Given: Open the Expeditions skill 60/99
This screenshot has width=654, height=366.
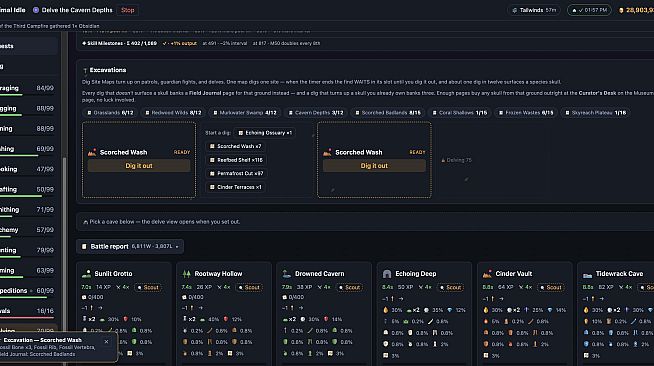Looking at the screenshot, I should pos(27,291).
